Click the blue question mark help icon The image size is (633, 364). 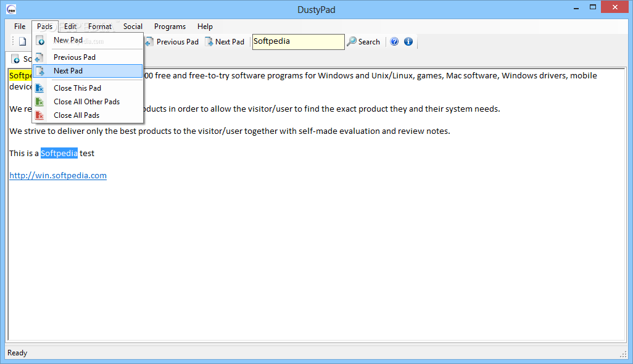pos(394,41)
